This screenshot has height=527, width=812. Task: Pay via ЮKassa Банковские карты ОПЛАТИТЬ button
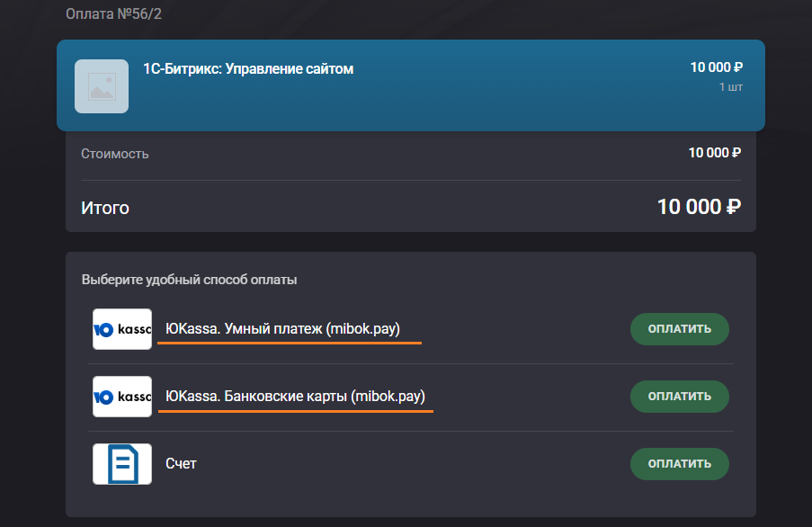click(680, 397)
